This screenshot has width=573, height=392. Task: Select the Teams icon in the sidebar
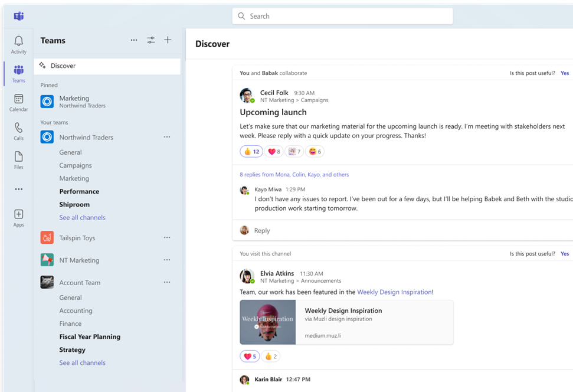pos(18,72)
